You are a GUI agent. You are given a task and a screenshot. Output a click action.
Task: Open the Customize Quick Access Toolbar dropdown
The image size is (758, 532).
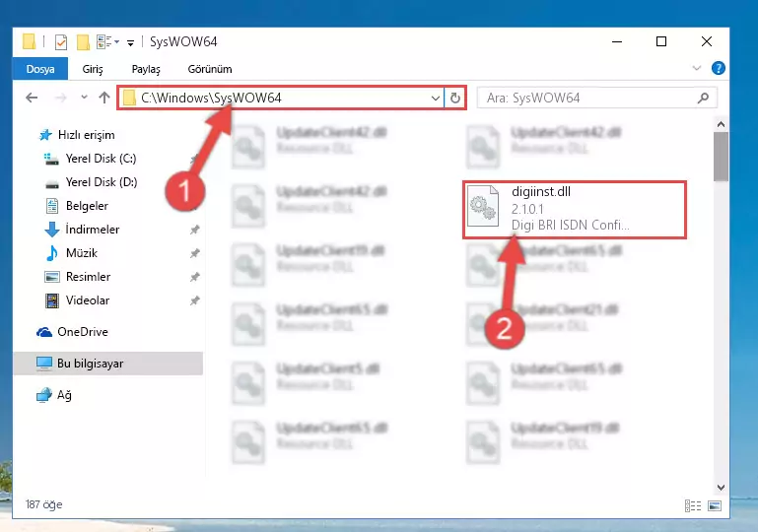tap(130, 43)
